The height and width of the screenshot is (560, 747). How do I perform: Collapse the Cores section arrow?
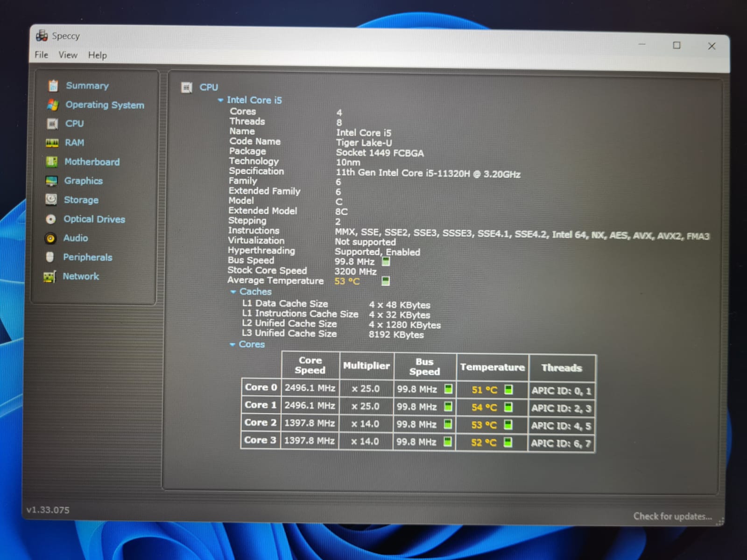point(233,344)
